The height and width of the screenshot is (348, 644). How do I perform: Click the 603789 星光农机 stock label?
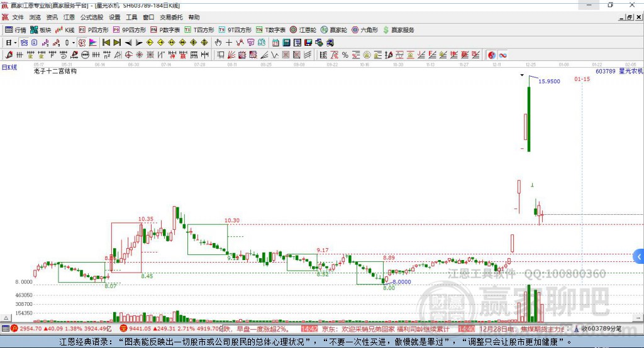click(619, 71)
